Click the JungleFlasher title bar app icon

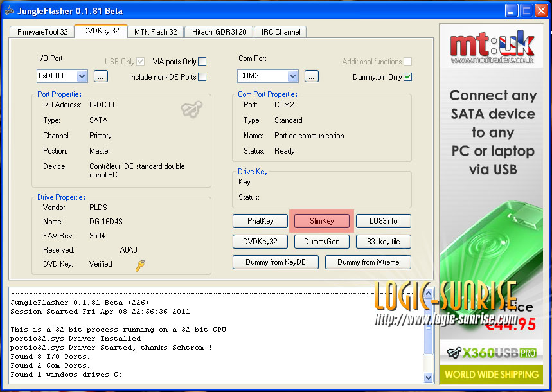point(10,10)
